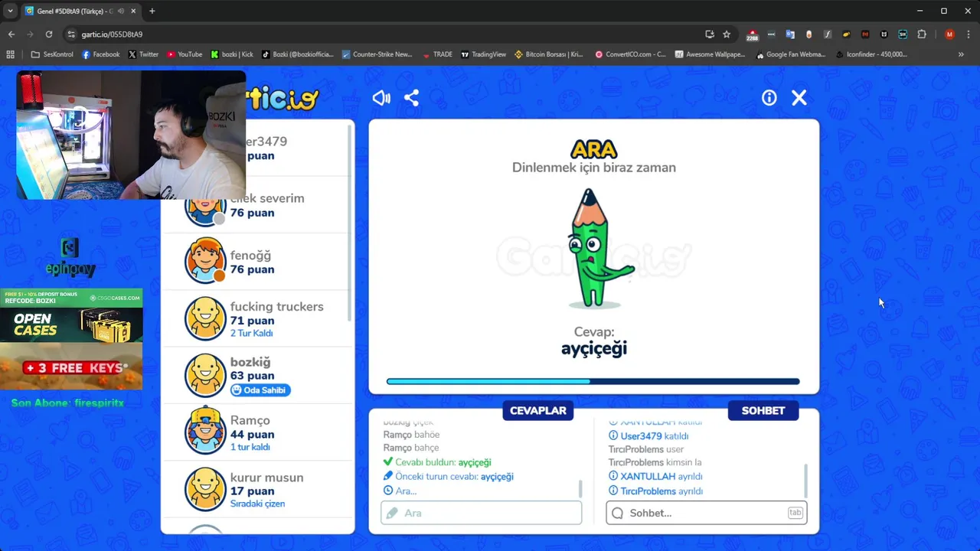
Task: Open the TRADE bookmark
Action: [437, 54]
